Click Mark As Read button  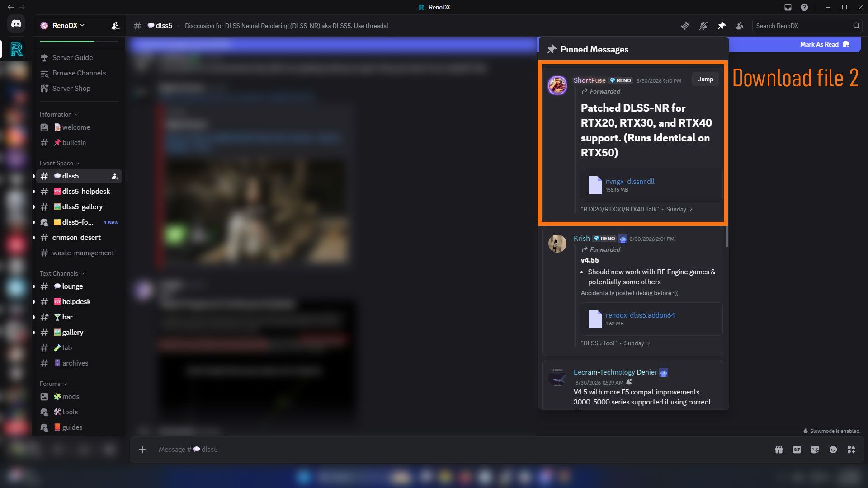pyautogui.click(x=825, y=44)
